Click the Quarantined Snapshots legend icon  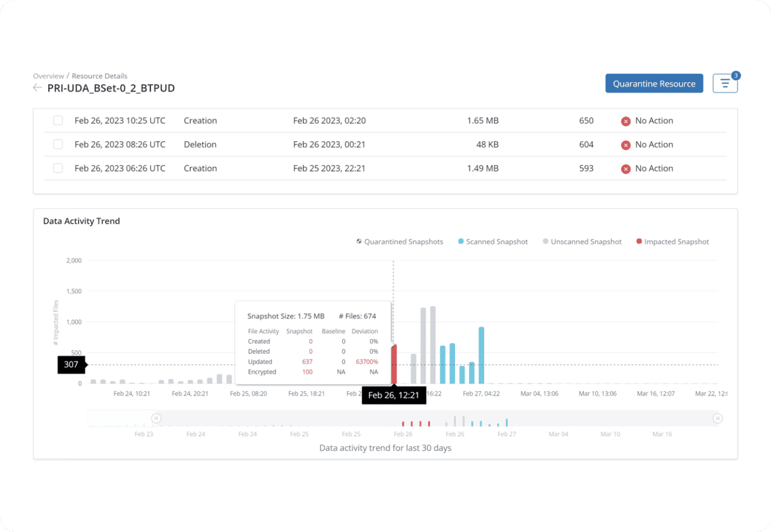tap(358, 241)
